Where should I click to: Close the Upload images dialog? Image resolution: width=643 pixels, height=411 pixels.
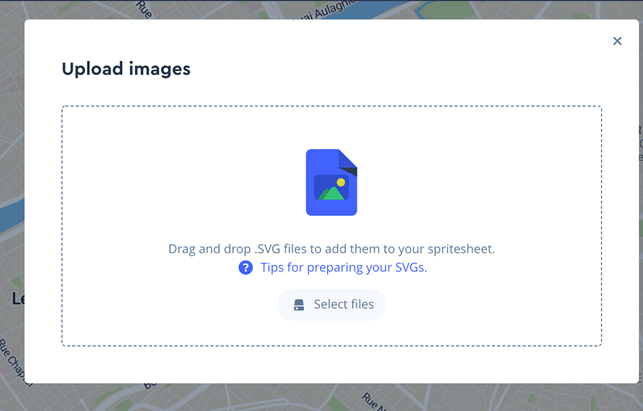click(x=617, y=41)
